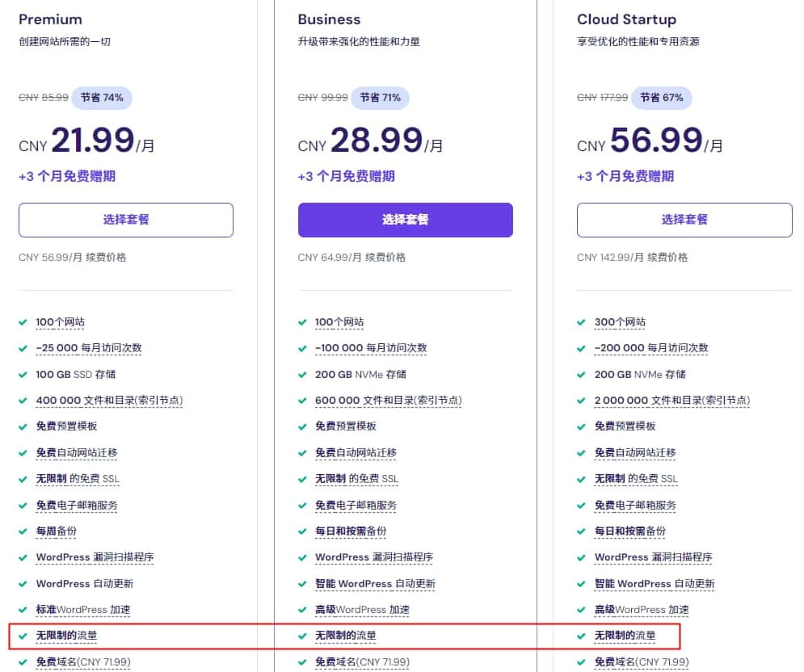Click the checkmark beside Premium 免费电子邮箱服务
The image size is (804, 672).
pyautogui.click(x=23, y=505)
